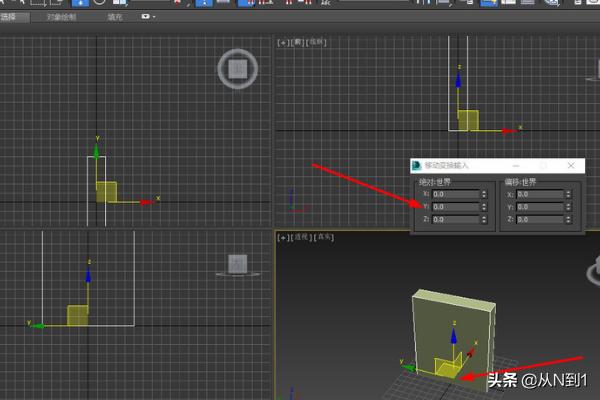This screenshot has width=600, height=400.
Task: Click the offset world Y input field
Action: [540, 207]
